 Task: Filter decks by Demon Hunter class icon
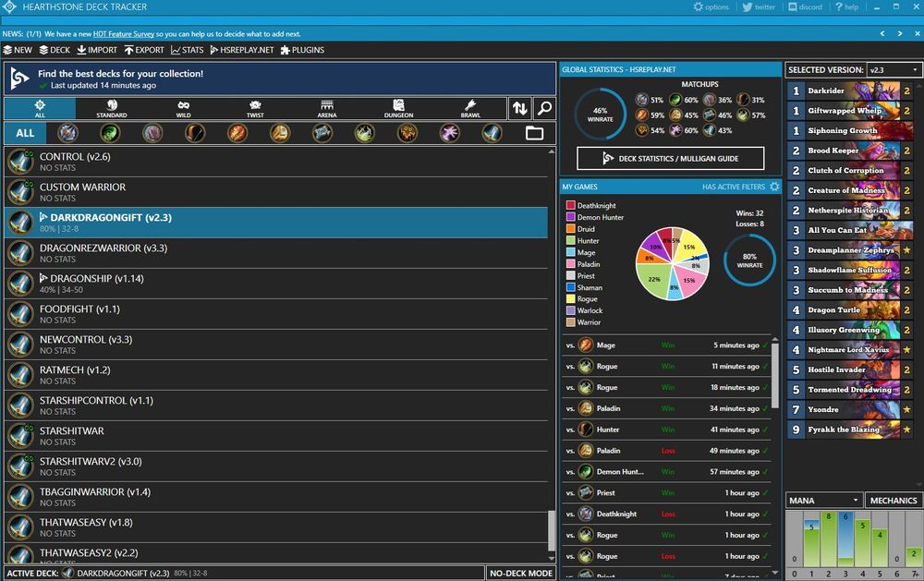pos(110,133)
